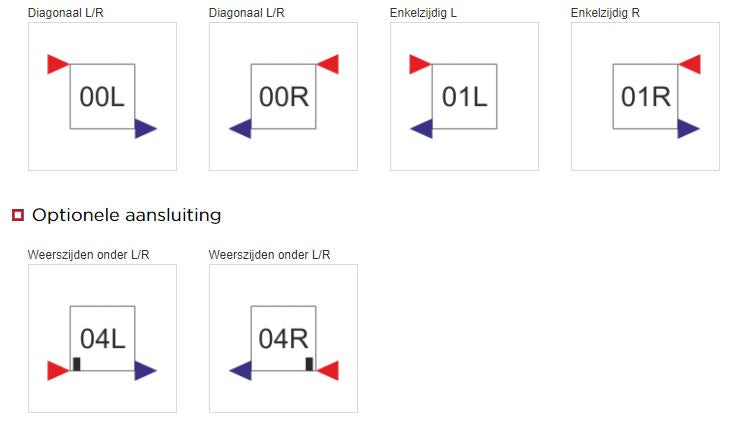Choose the 01L single-sided left connection
The image size is (749, 439).
(x=464, y=96)
